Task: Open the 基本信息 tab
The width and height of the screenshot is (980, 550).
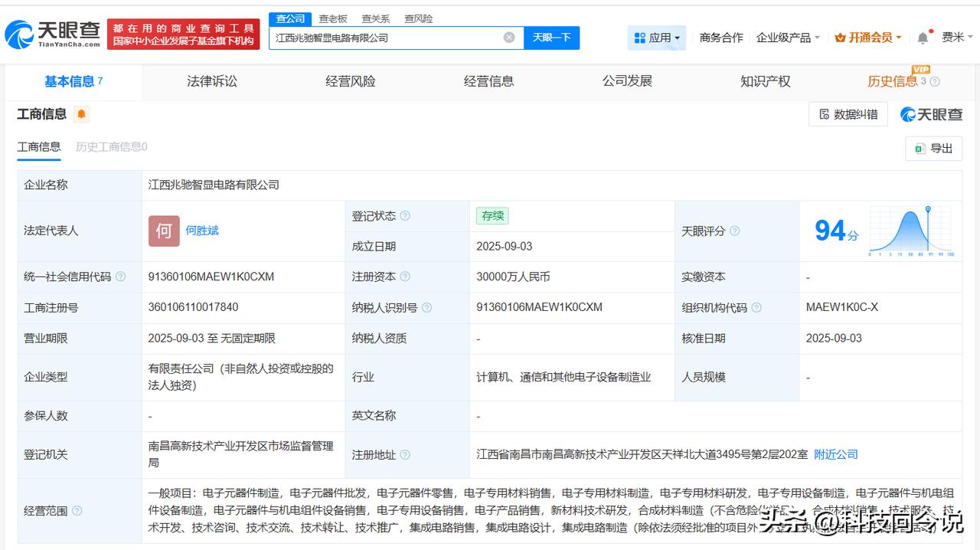Action: tap(73, 81)
